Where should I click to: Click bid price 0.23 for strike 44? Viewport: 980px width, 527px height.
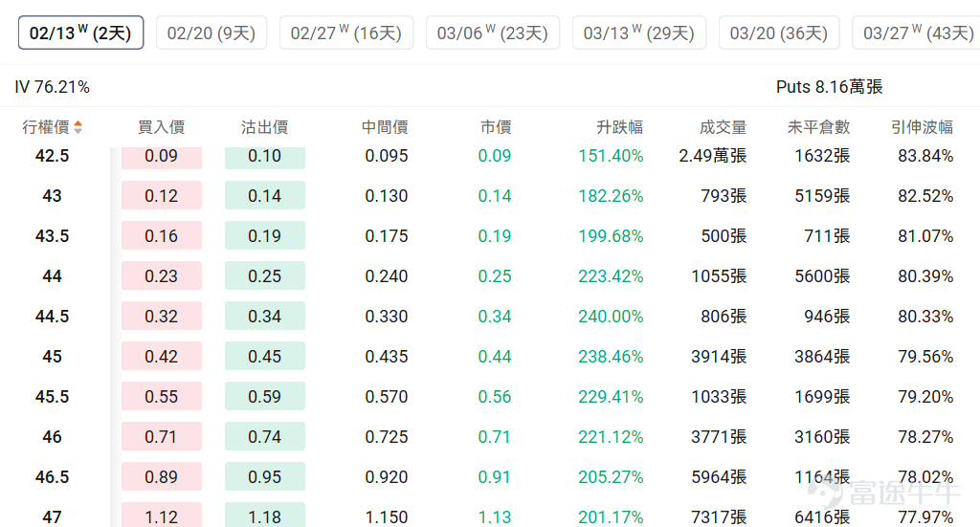pyautogui.click(x=161, y=275)
